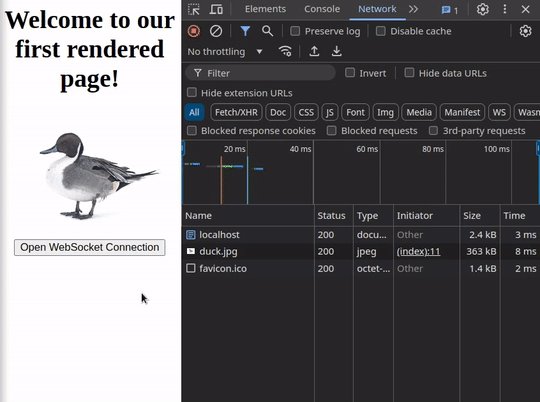Click the 363 kB size cell
Viewport: 540px width, 402px height.
(481, 251)
